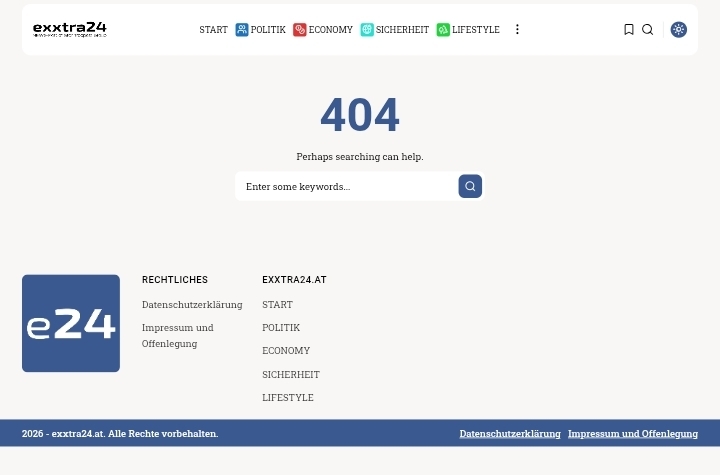Select ECONOMY in the top navigation

(330, 30)
